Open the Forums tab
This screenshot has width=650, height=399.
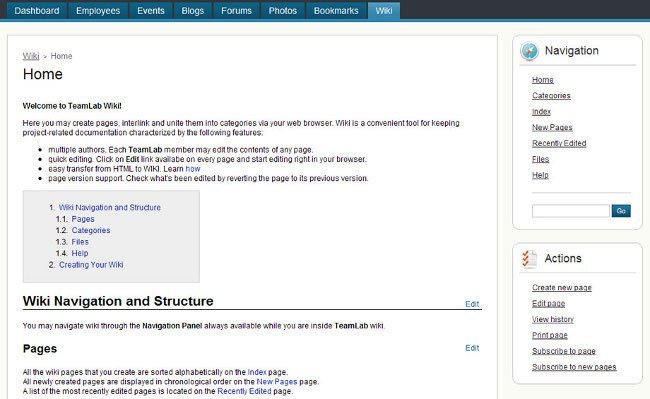tap(236, 11)
